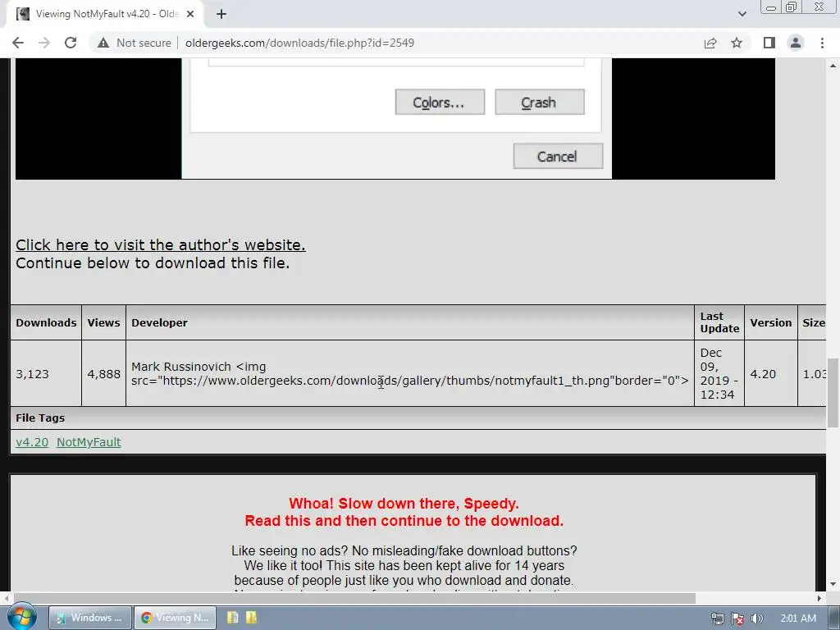Click the 4.20 version cell
840x630 pixels.
[x=771, y=373]
